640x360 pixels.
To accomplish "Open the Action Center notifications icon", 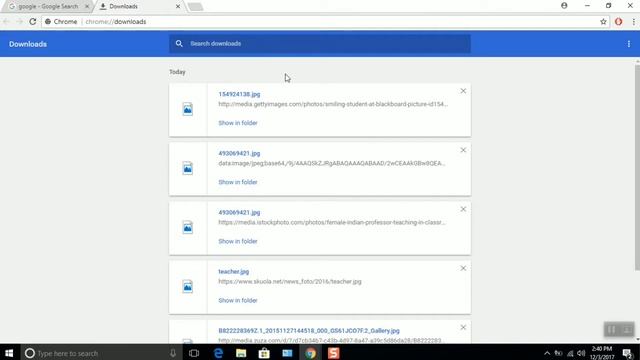I will [x=628, y=353].
